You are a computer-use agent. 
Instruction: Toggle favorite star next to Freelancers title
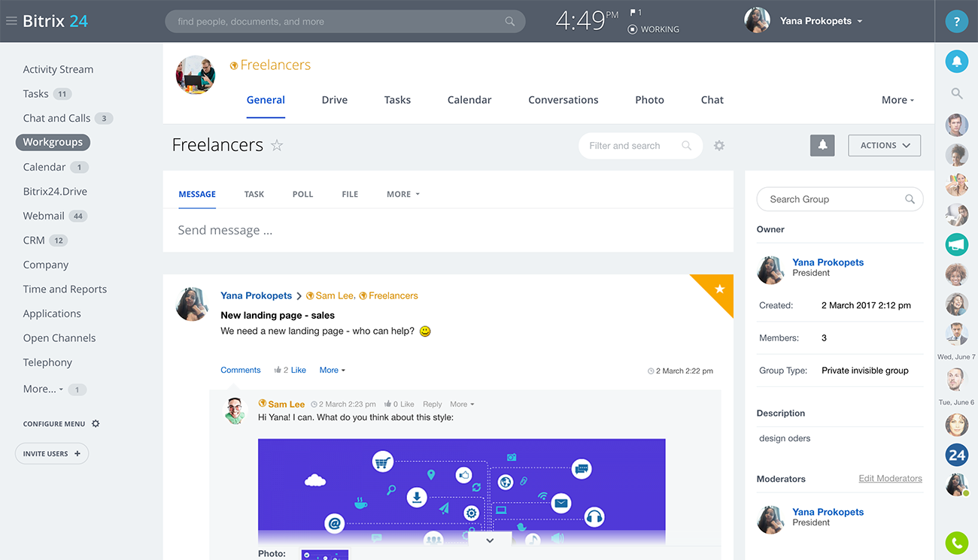(277, 146)
